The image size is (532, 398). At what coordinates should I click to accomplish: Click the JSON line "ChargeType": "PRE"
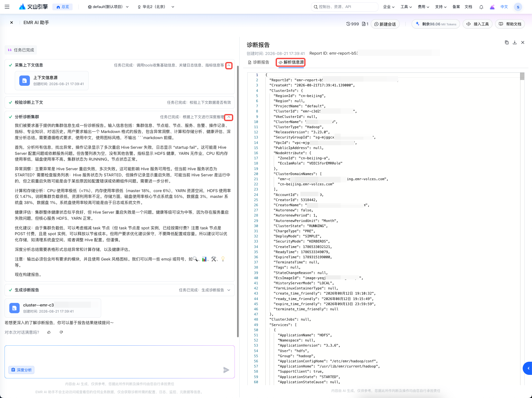[x=294, y=231]
